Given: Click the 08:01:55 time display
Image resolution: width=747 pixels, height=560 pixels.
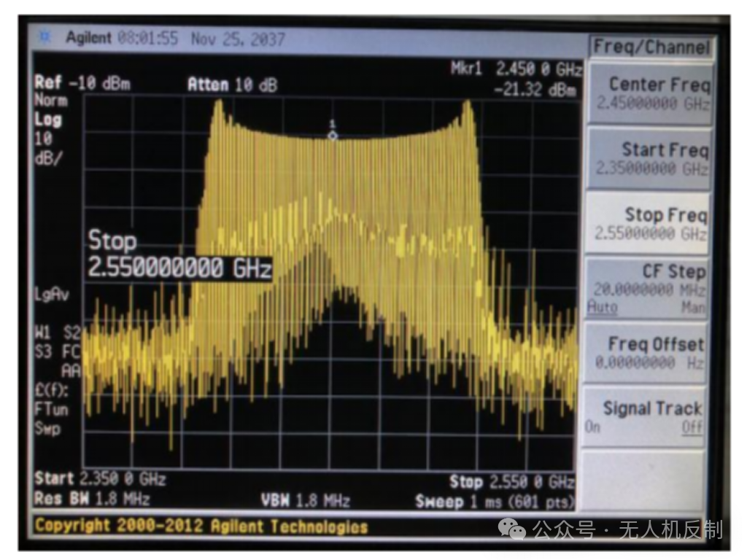Looking at the screenshot, I should 147,38.
